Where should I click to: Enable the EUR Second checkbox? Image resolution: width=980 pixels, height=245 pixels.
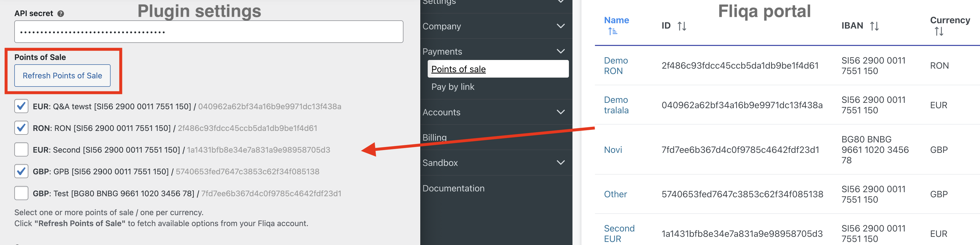(21, 150)
